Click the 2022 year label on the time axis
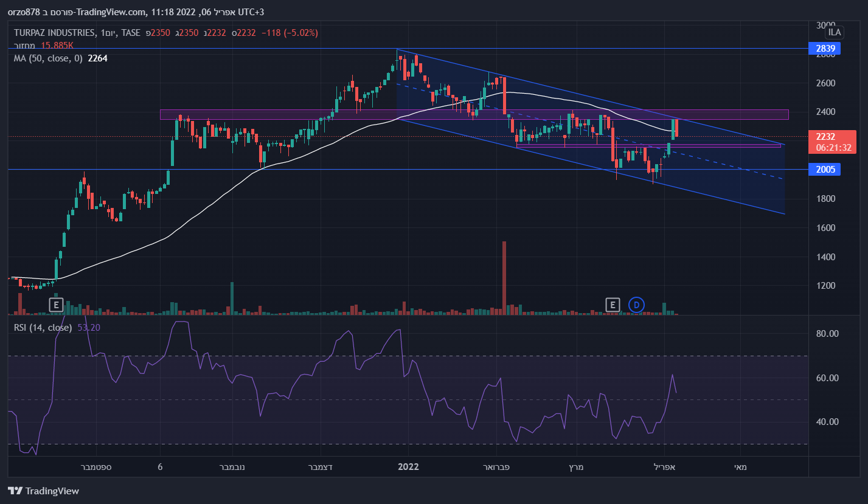 click(408, 467)
